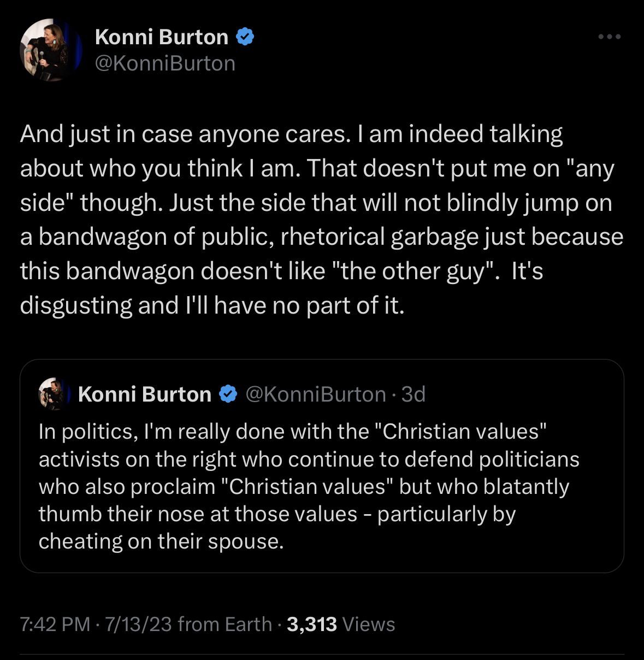Select the Konni Burton name in the quoted tweet
This screenshot has height=660, width=644.
coord(145,394)
